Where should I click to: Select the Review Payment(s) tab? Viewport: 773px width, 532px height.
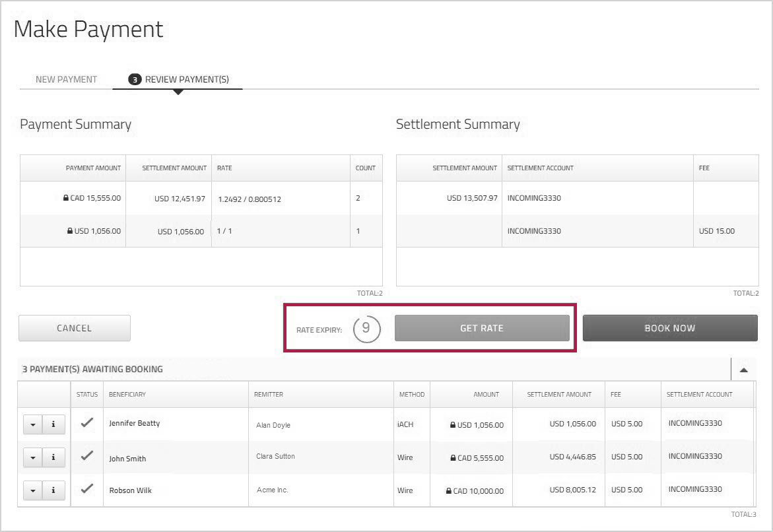tap(178, 79)
